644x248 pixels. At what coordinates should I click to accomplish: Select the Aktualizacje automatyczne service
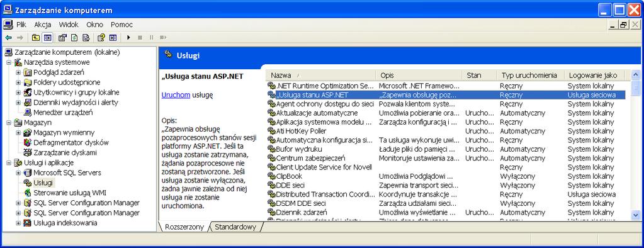pyautogui.click(x=446, y=113)
